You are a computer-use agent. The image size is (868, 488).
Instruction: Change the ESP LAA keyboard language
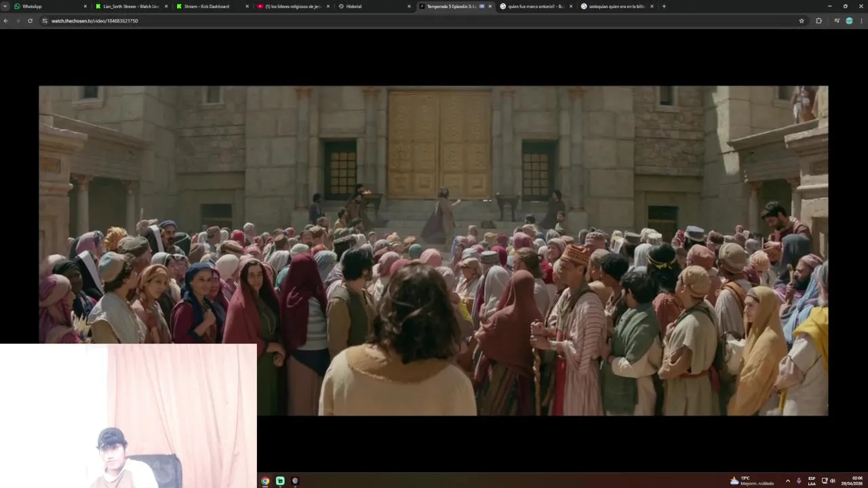point(812,481)
